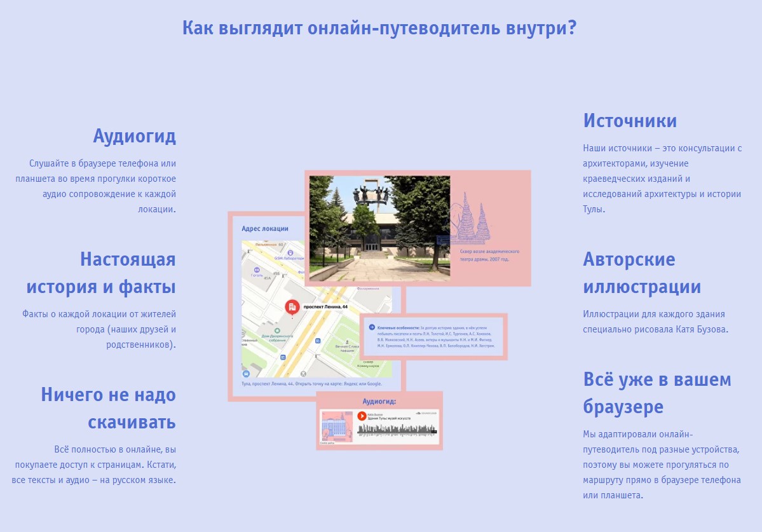Click the blue transport icon at map's bottom-left corner
The image size is (762, 532).
pos(246,374)
